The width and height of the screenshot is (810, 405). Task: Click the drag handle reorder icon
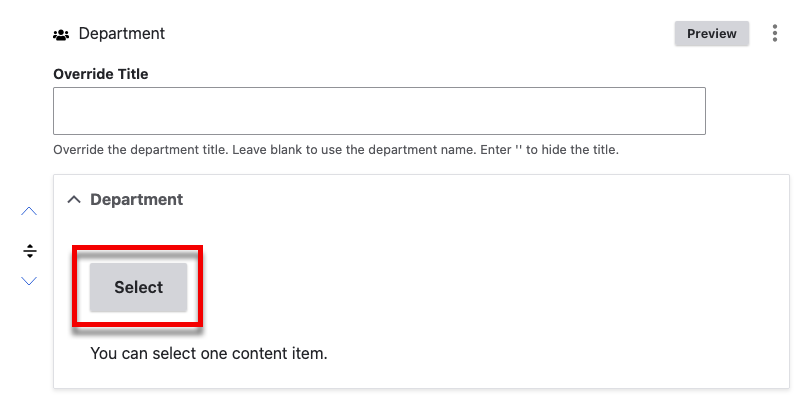click(x=29, y=251)
